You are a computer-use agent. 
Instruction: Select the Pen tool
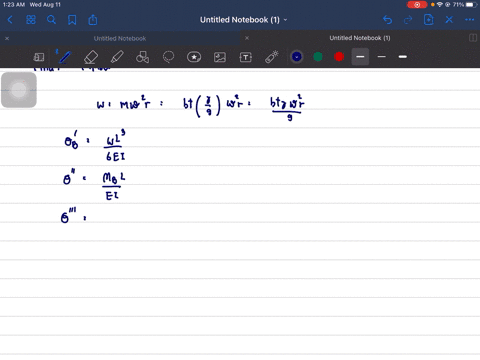(65, 57)
